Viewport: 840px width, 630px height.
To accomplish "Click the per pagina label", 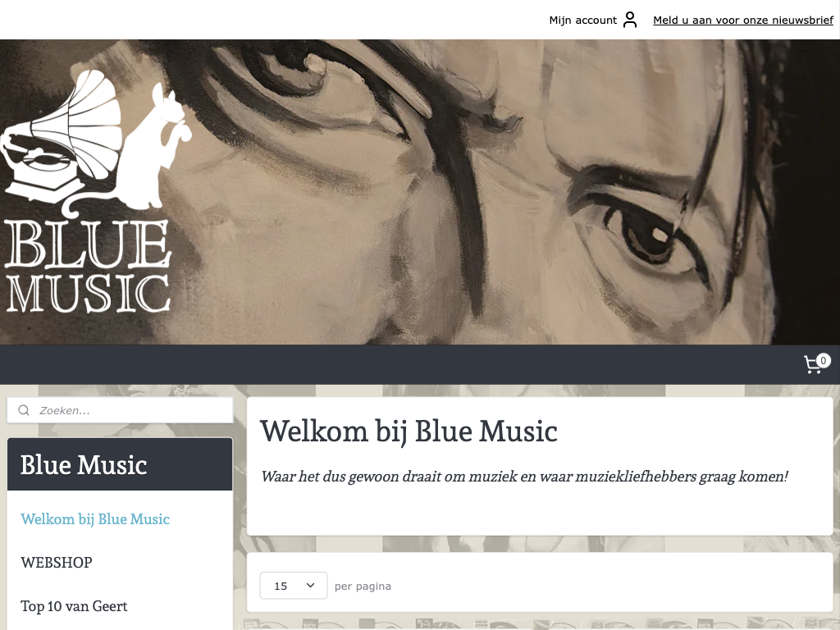I will click(363, 586).
